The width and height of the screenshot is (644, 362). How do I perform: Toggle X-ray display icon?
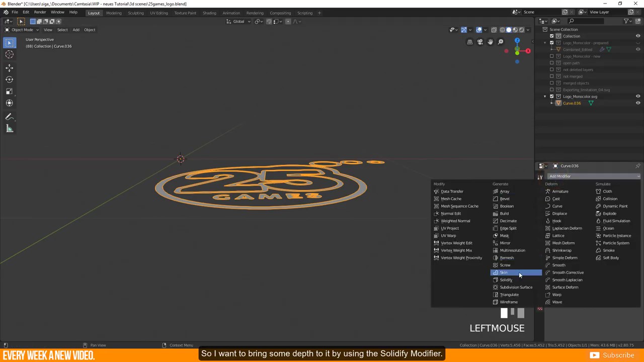coord(494,30)
